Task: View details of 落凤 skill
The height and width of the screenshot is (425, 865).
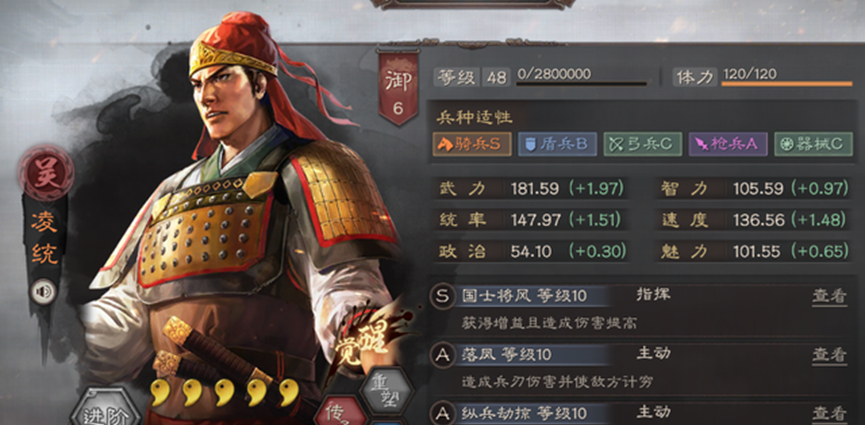Action: tap(829, 355)
